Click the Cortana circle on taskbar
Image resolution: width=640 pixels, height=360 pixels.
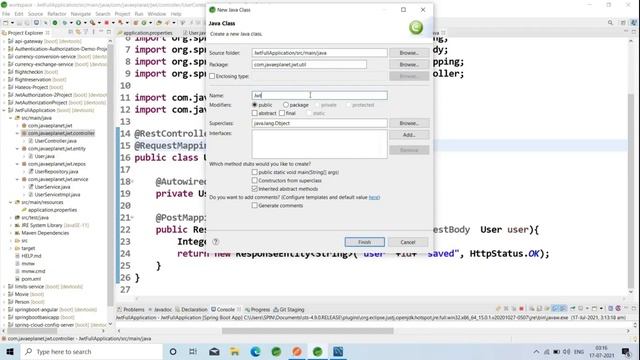[x=173, y=351]
